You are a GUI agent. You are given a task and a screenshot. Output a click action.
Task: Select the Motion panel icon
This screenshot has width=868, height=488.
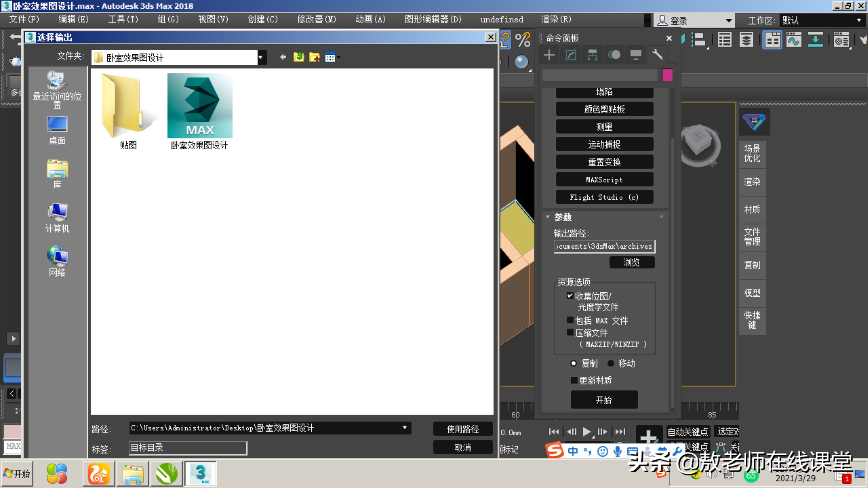point(614,55)
